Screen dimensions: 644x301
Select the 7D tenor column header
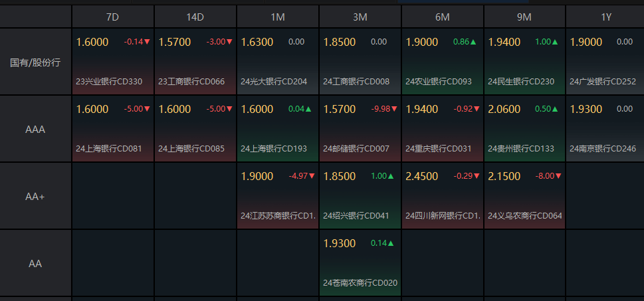pyautogui.click(x=113, y=17)
